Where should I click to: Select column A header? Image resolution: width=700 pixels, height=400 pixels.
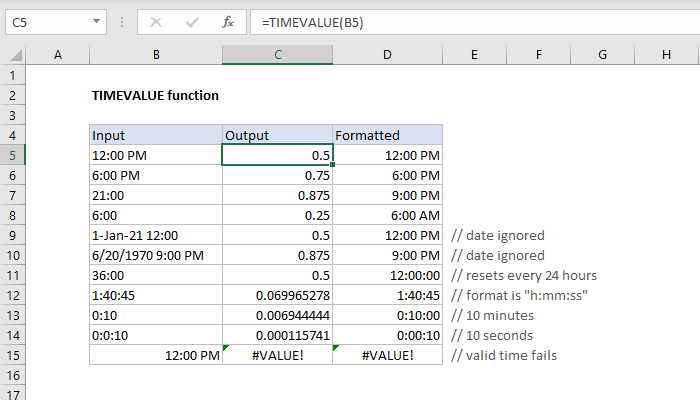[x=58, y=55]
